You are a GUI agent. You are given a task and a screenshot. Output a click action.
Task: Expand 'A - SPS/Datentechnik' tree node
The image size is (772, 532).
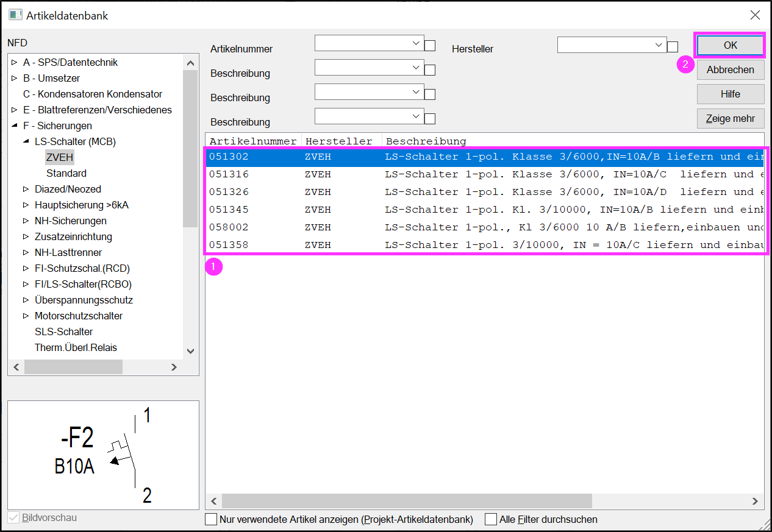[x=15, y=63]
